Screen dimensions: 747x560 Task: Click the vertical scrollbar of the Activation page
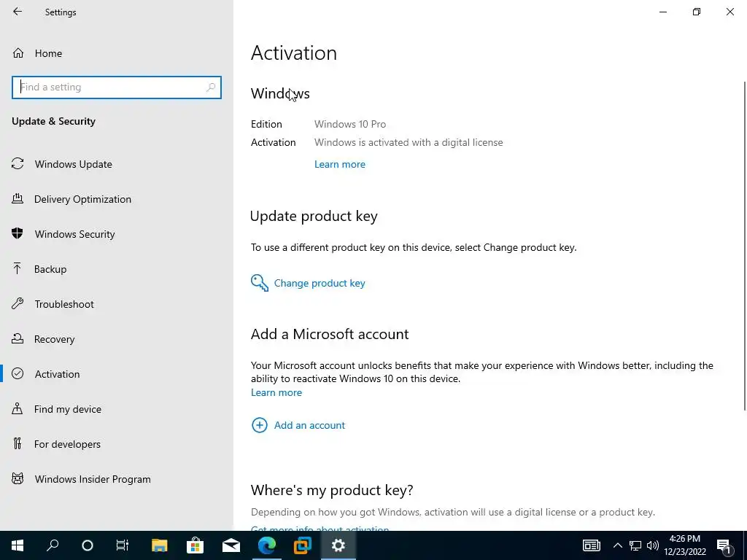point(745,246)
